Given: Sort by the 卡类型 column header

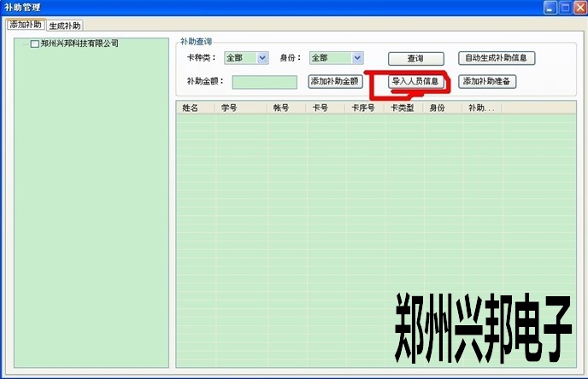Looking at the screenshot, I should tap(404, 108).
